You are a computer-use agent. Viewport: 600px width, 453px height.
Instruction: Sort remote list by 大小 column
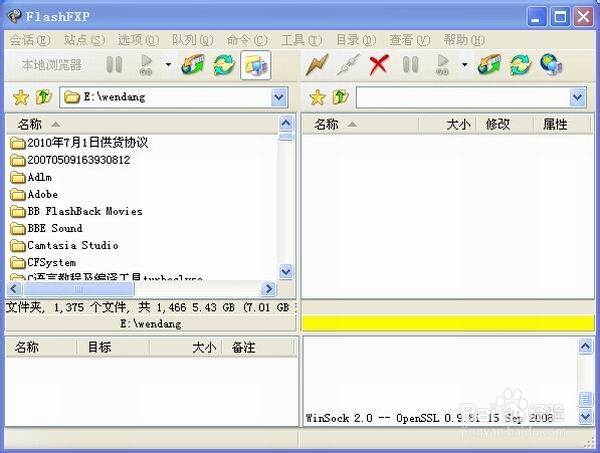(447, 124)
